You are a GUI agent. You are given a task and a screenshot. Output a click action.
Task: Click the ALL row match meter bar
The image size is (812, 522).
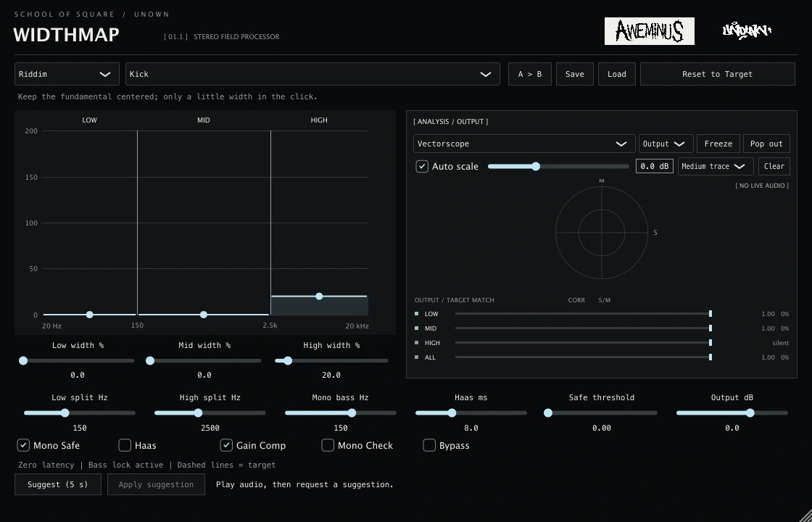[584, 357]
